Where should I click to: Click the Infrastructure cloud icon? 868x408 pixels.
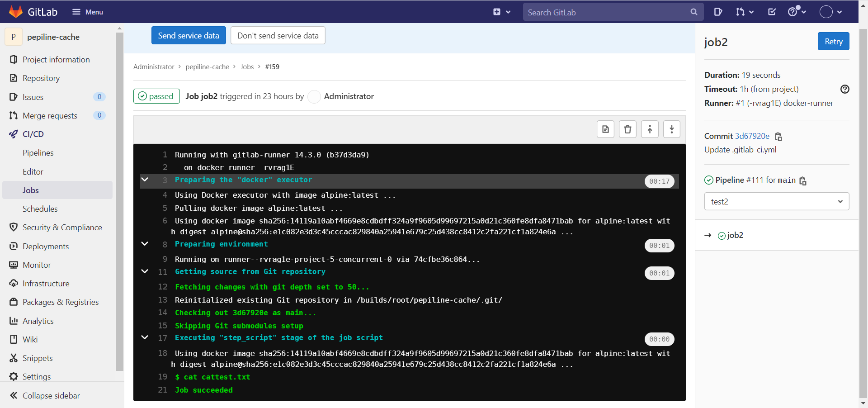[x=14, y=283]
